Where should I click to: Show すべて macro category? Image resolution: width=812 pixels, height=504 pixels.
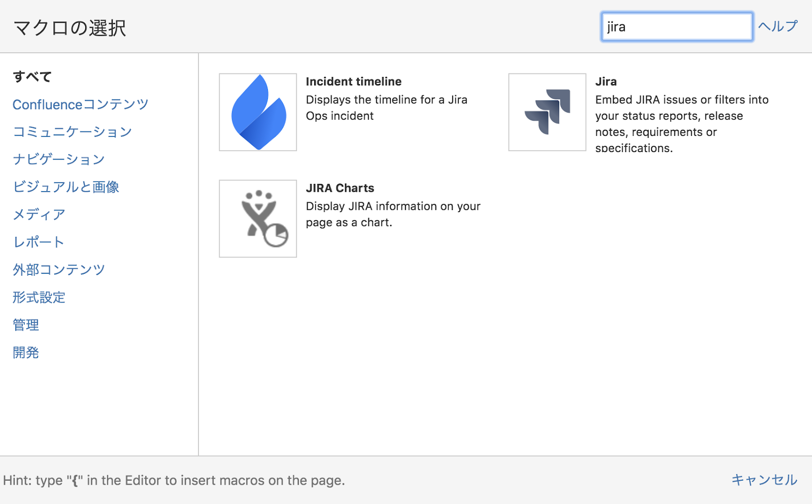coord(32,77)
